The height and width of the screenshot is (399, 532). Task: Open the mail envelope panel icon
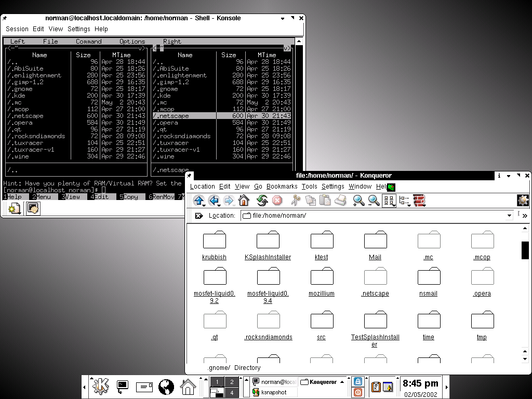click(x=144, y=387)
